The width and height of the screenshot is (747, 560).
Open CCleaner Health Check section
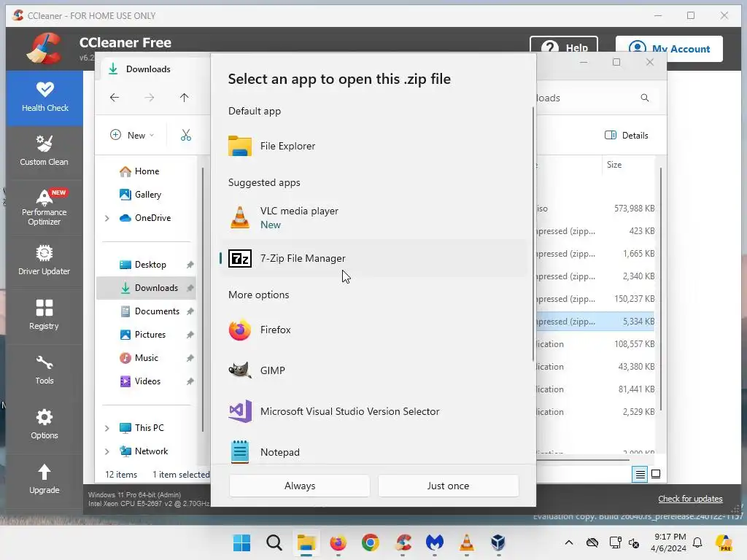[44, 98]
